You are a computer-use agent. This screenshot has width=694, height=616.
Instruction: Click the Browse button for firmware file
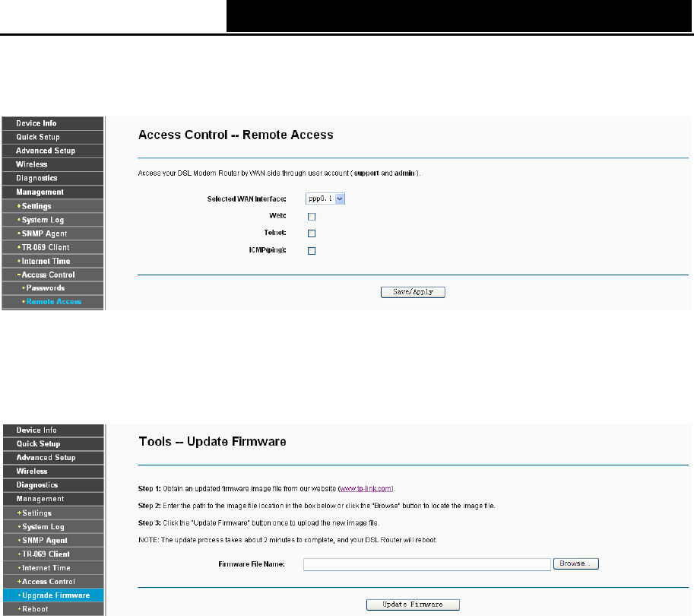click(577, 564)
